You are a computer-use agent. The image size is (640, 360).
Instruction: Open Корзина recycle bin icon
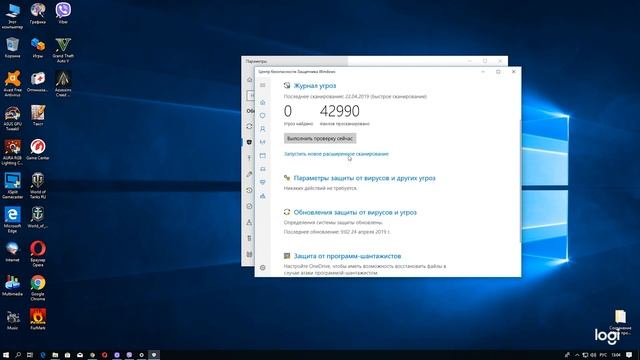pos(12,47)
